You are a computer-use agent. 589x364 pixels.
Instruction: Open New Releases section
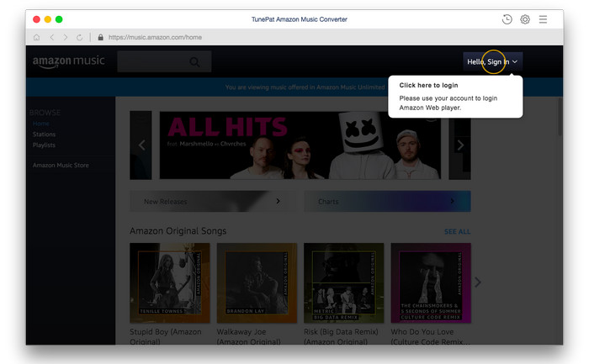click(213, 201)
